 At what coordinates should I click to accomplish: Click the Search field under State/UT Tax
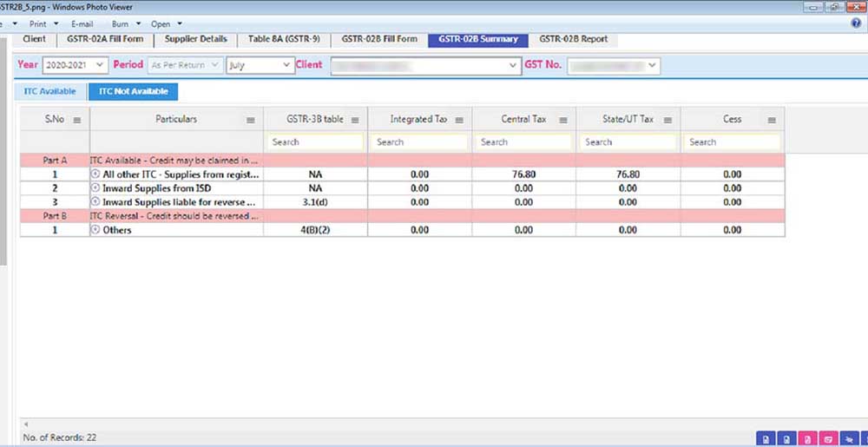[x=628, y=141]
